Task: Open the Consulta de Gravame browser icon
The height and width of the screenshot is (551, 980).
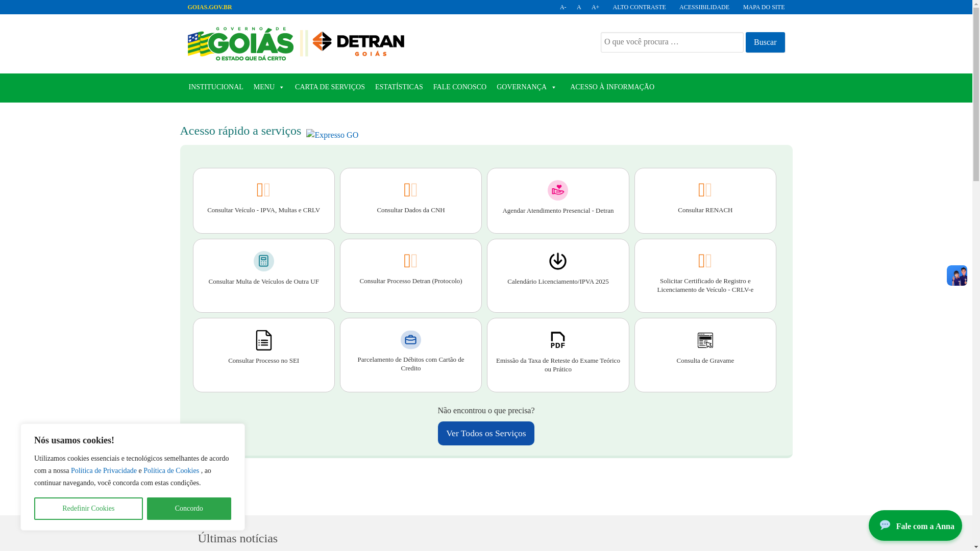Action: 705,340
